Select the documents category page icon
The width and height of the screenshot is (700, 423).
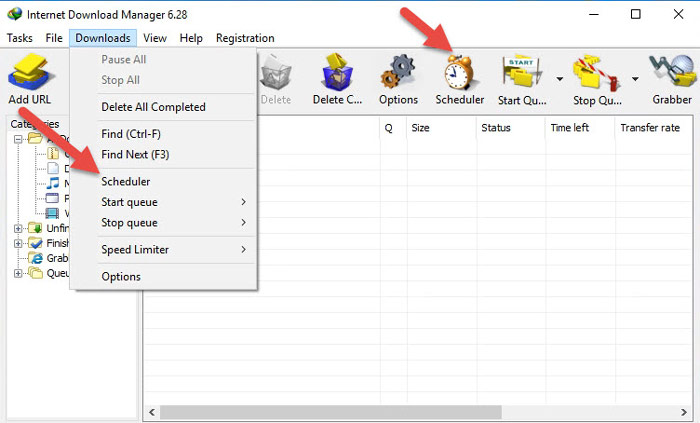53,168
